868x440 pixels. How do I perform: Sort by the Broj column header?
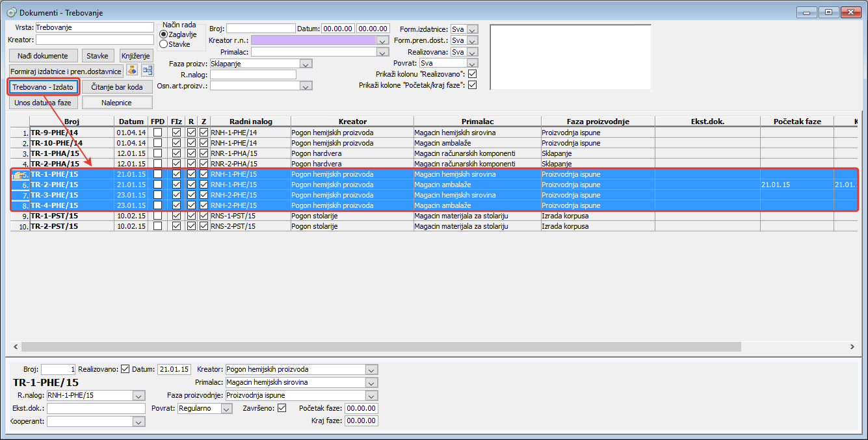(72, 122)
